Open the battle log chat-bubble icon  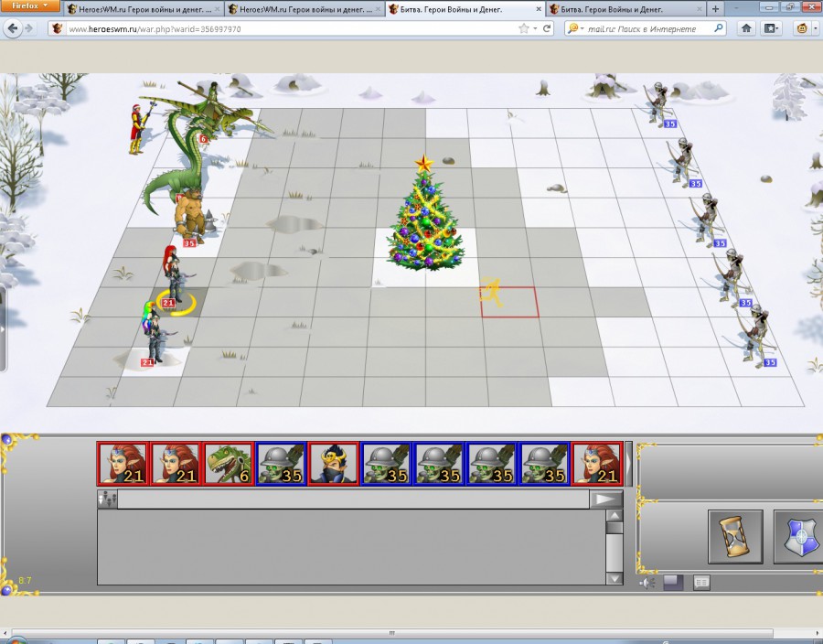coord(701,582)
